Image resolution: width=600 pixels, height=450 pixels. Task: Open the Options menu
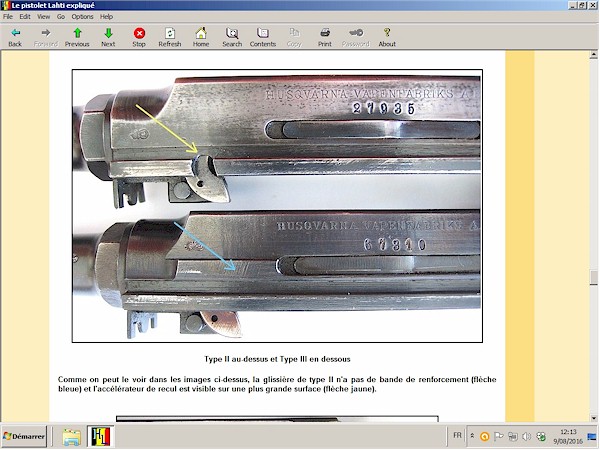pos(82,16)
